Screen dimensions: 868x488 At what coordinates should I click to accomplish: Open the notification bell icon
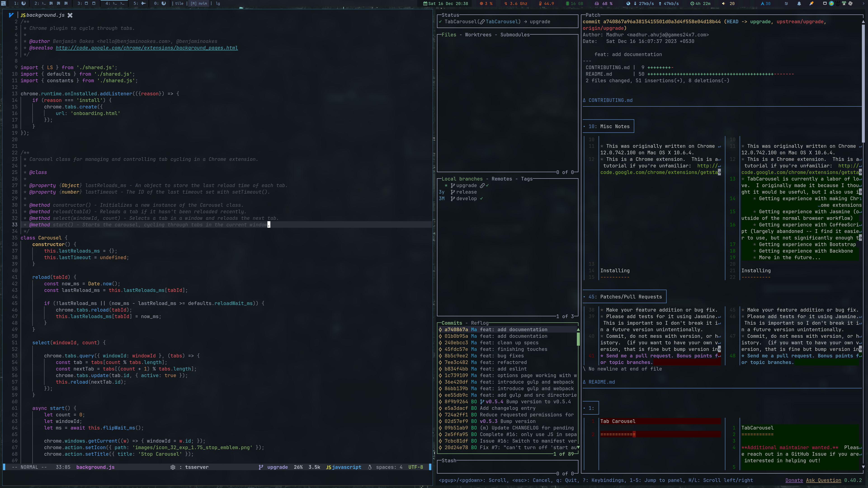(x=799, y=3)
